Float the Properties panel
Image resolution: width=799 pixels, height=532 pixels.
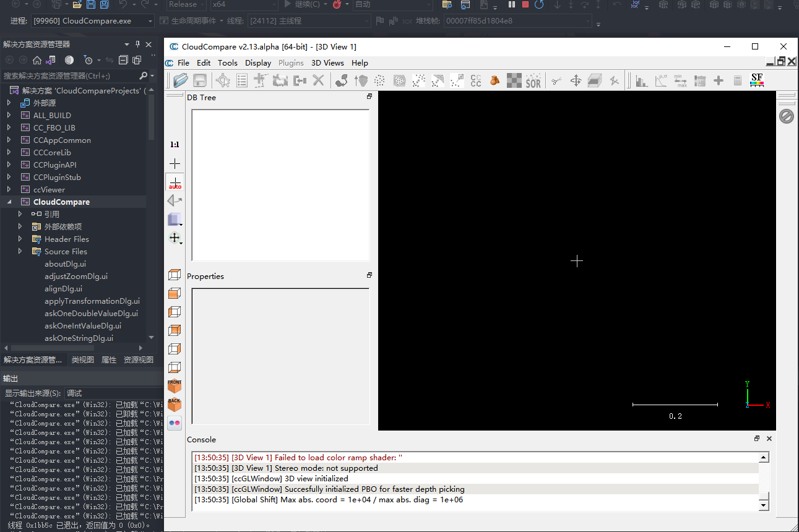[x=369, y=275]
